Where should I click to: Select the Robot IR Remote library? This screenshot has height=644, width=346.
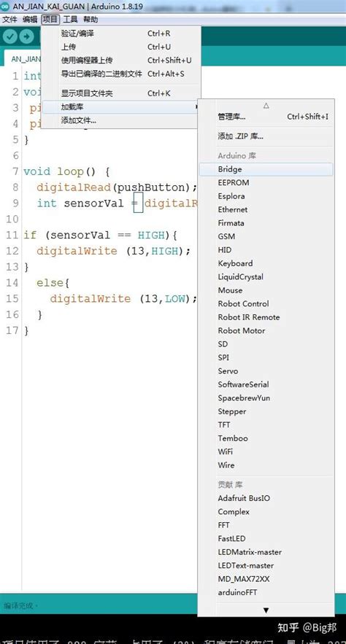point(266,317)
